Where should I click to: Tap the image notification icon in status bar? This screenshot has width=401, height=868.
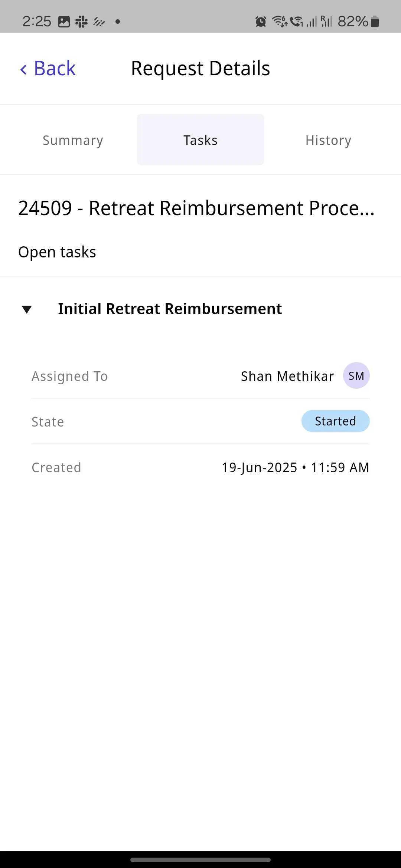coord(64,22)
